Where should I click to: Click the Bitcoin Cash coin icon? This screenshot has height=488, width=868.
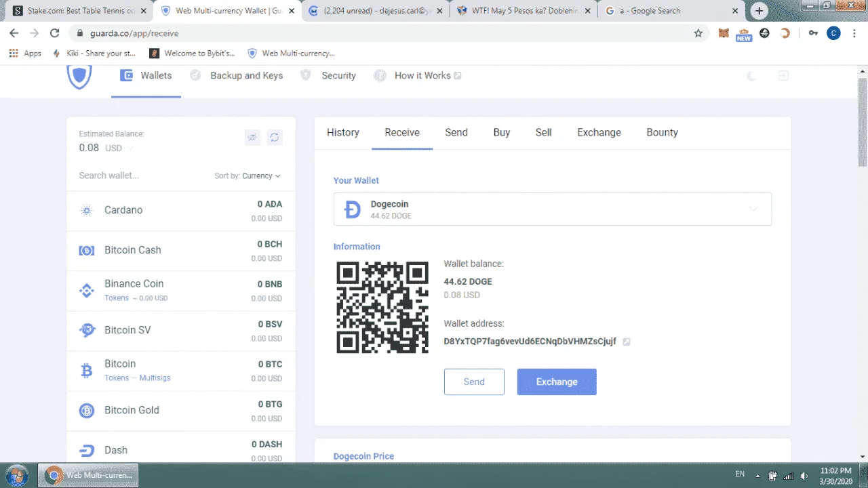coord(87,250)
